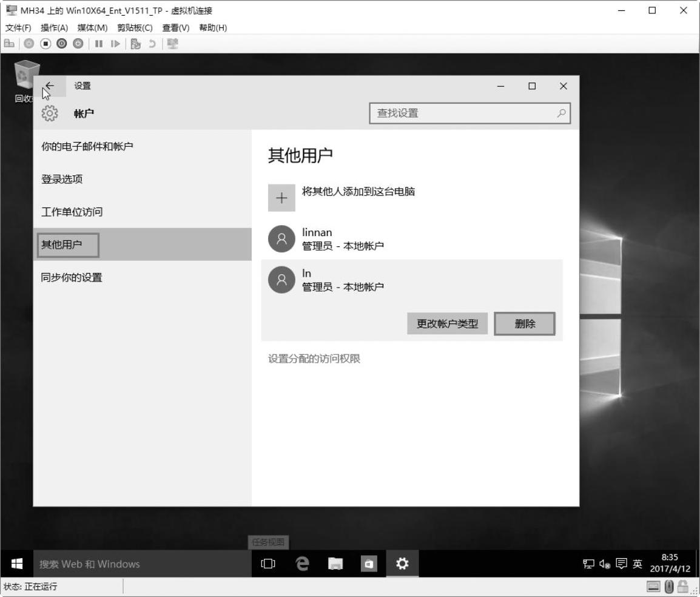Switch to 同步你的设置 in the sidebar
The width and height of the screenshot is (700, 597).
(x=72, y=277)
